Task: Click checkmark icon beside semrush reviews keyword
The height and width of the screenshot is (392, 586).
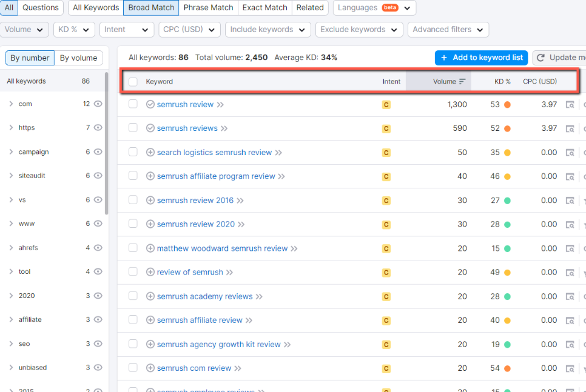Action: (x=150, y=128)
